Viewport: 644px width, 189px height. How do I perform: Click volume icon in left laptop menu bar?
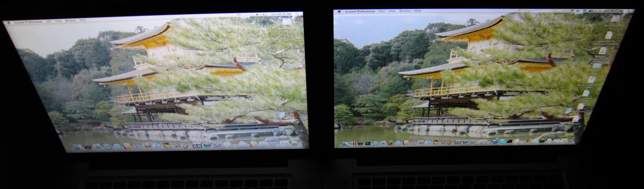[x=257, y=15]
